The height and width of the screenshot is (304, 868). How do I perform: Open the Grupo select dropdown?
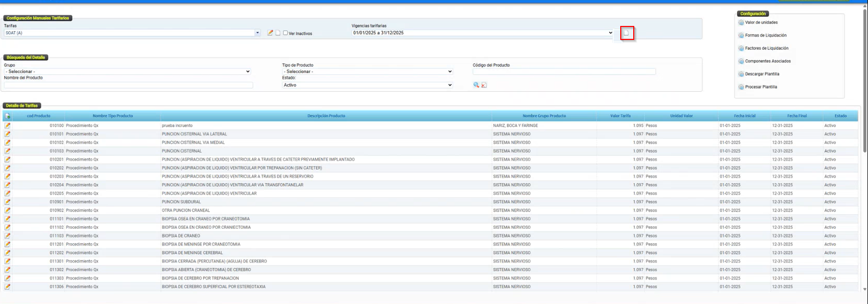coord(127,72)
